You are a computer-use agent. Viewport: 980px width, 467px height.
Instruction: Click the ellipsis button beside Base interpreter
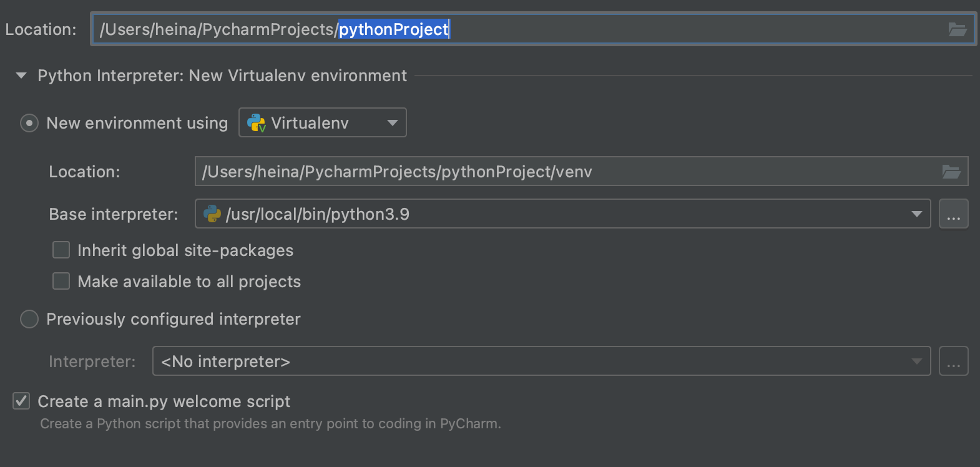click(x=954, y=214)
